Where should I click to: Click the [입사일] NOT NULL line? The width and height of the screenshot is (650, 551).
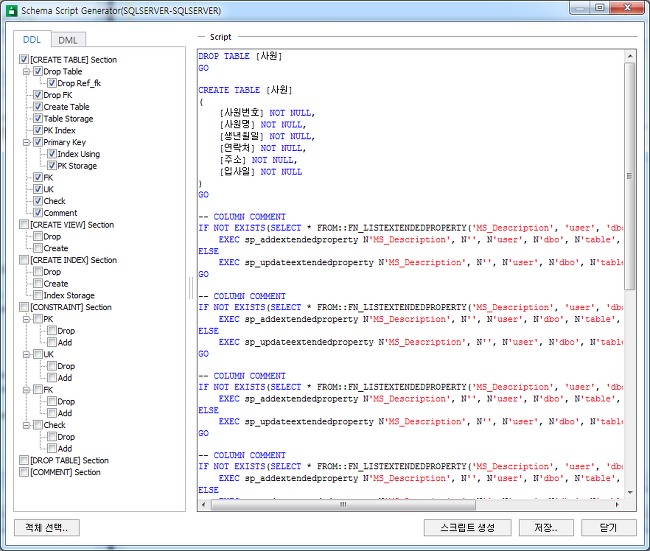pyautogui.click(x=261, y=172)
